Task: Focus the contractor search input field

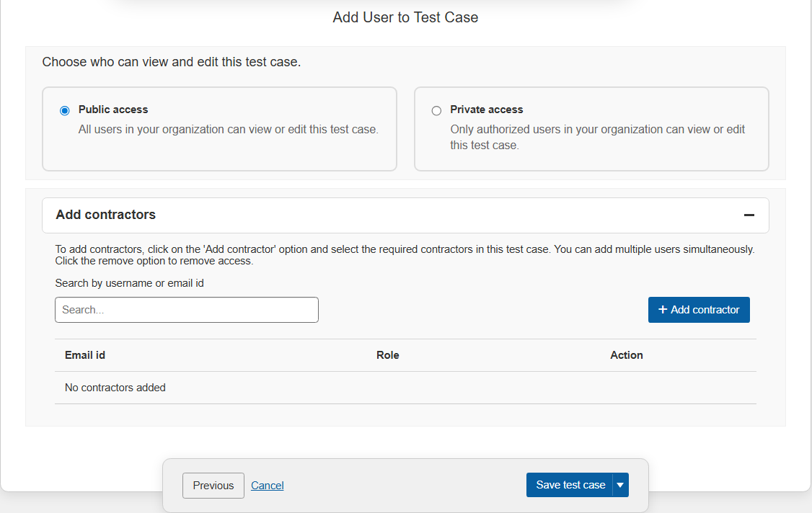Action: click(x=187, y=310)
